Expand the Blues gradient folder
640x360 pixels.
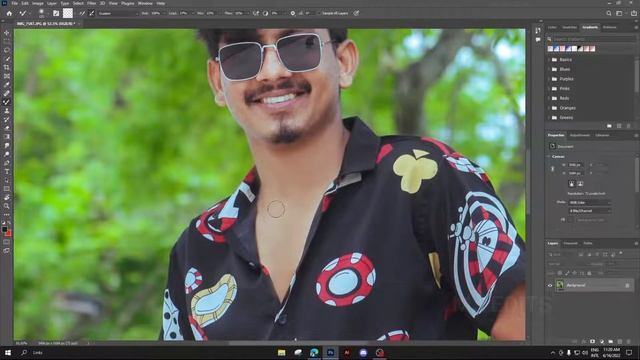coord(548,69)
